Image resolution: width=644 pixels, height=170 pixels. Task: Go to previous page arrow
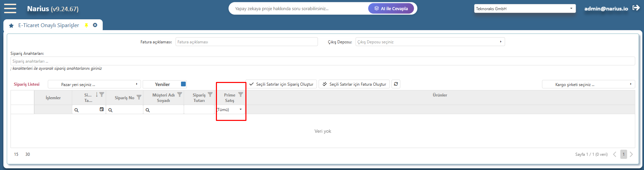click(615, 154)
